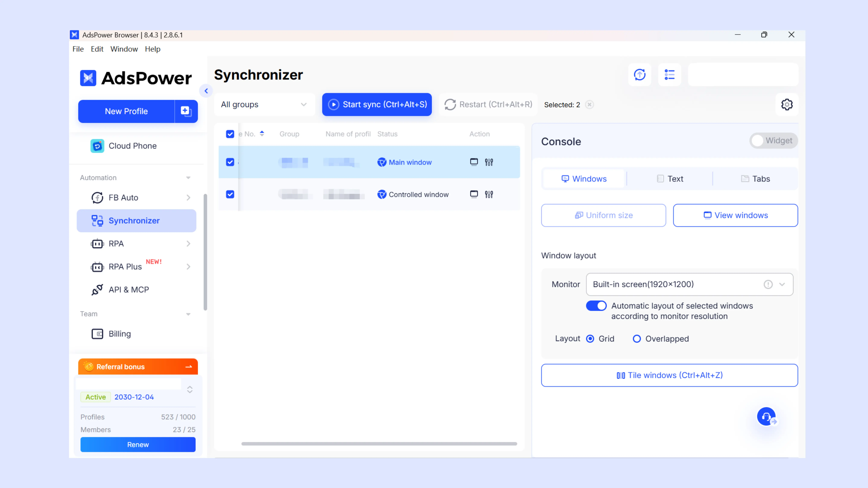
Task: Minimize the AdsPower Browser window
Action: [x=738, y=35]
